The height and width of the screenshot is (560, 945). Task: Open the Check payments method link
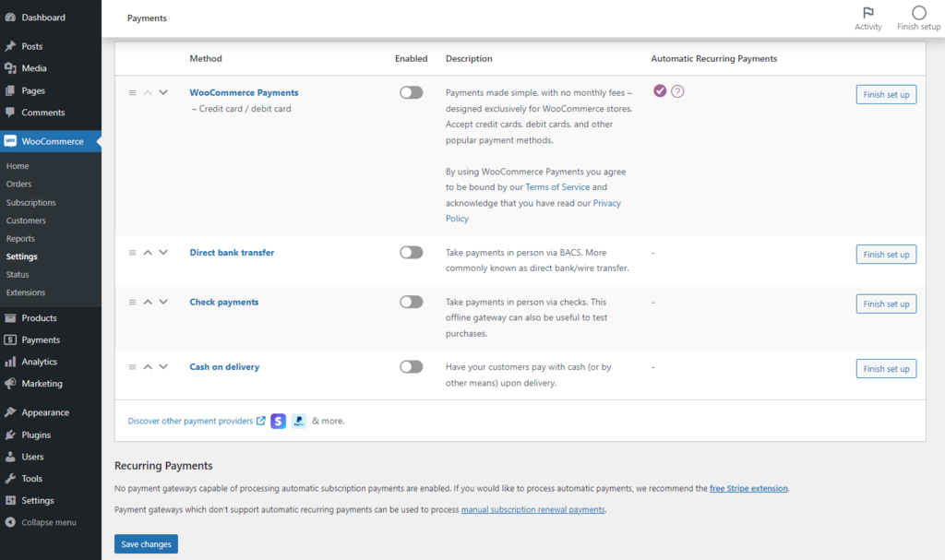click(x=224, y=302)
